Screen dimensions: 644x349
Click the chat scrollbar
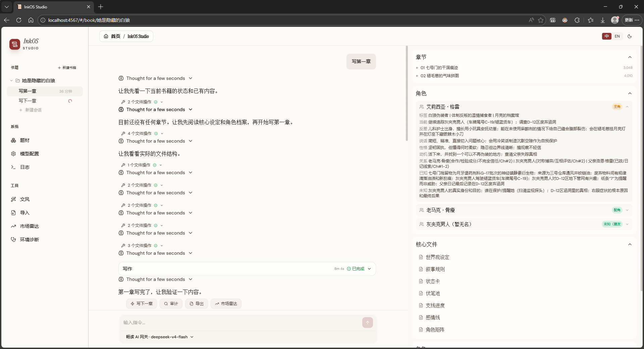click(x=407, y=93)
